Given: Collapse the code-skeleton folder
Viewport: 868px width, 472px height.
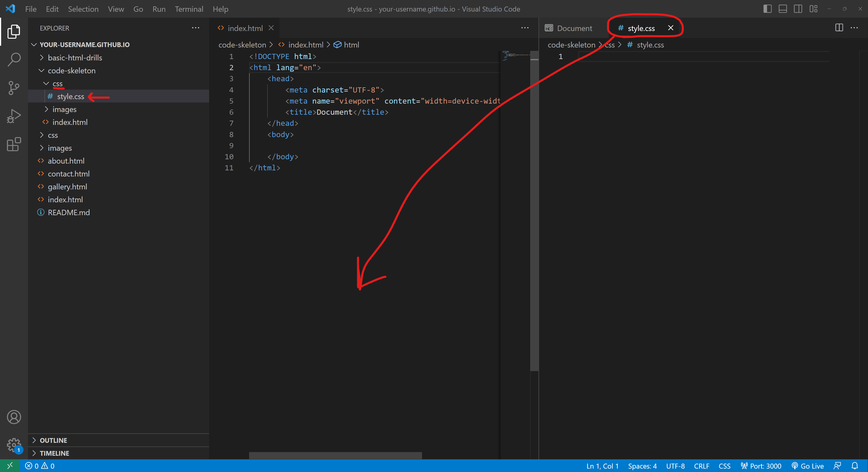Looking at the screenshot, I should [118, 71].
